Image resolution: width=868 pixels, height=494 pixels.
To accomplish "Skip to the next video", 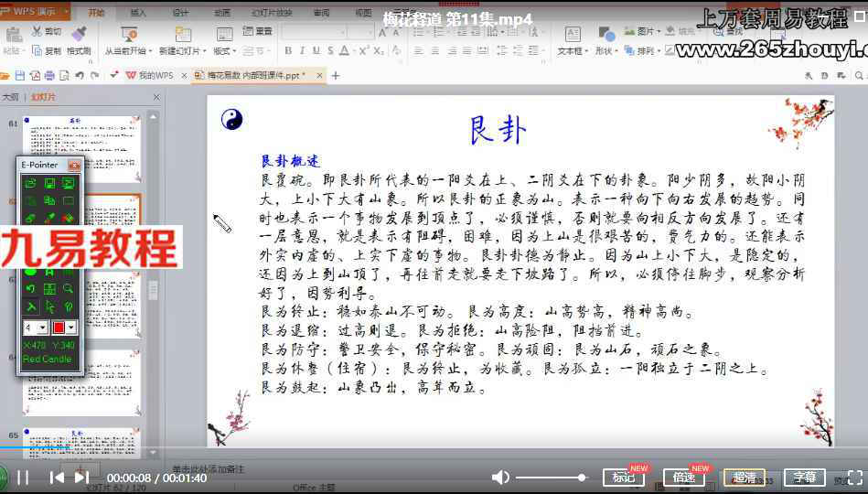I will [81, 477].
